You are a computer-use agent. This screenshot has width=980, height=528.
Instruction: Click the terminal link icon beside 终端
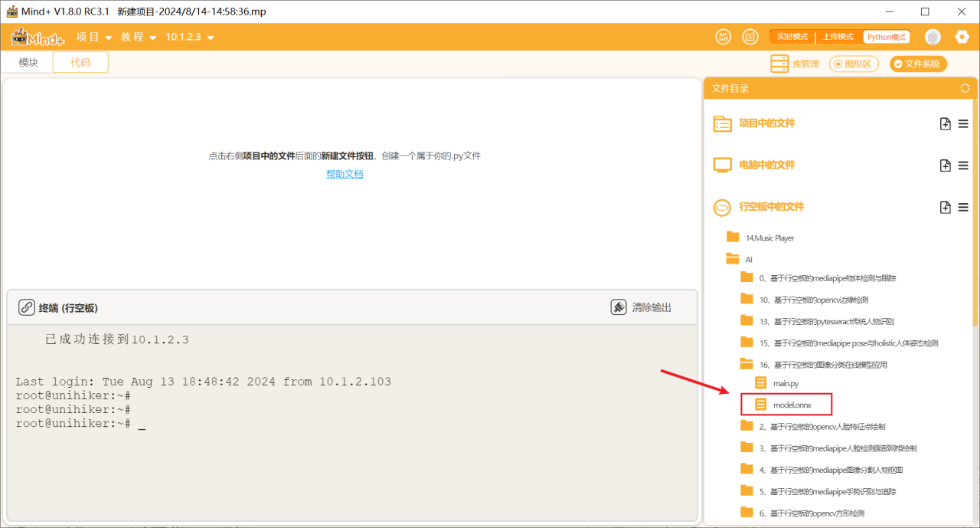tap(27, 307)
